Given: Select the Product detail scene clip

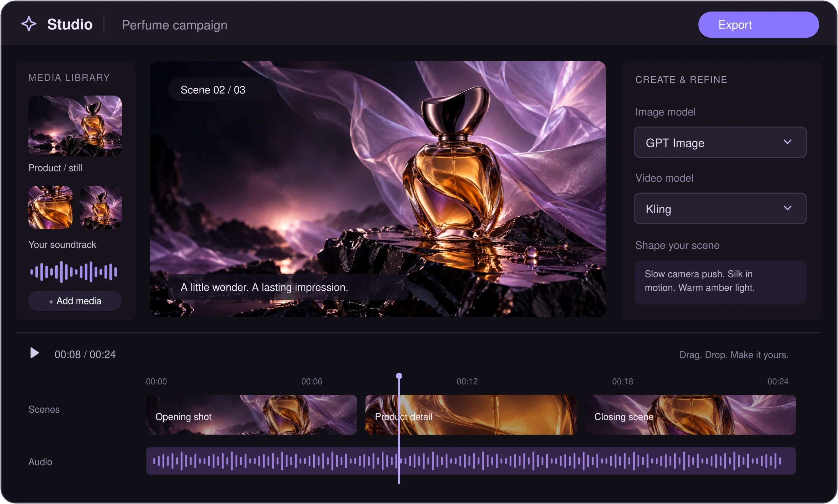Looking at the screenshot, I should pyautogui.click(x=470, y=415).
